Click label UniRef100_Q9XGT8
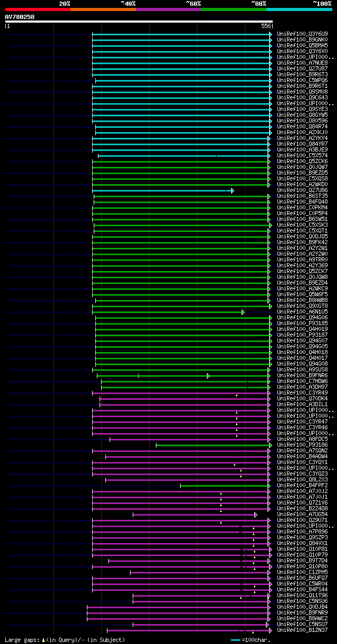 tap(303, 306)
